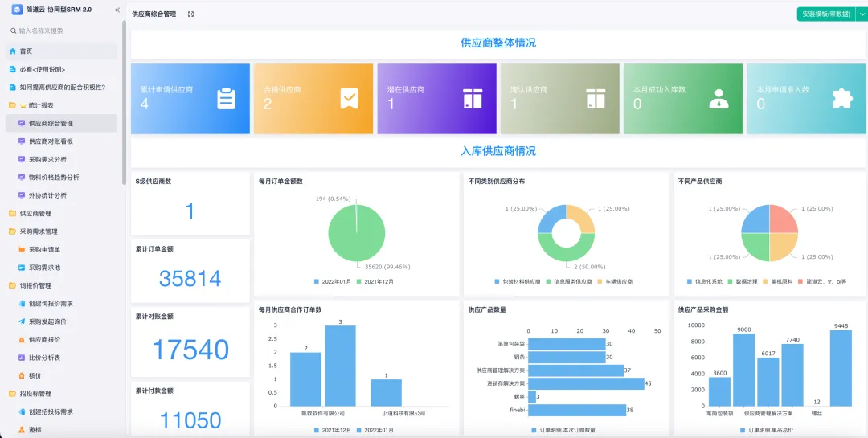
Task: Open 首页 in the sidebar
Action: (61, 51)
